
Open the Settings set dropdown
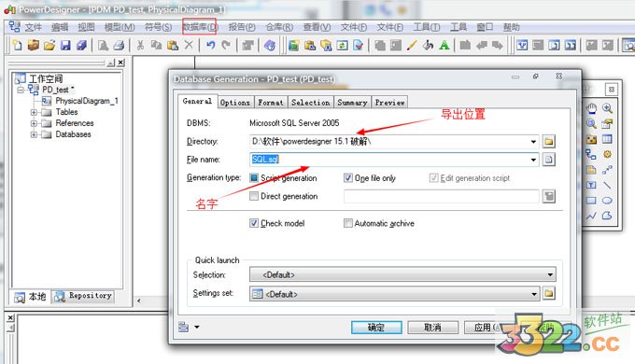pos(534,294)
